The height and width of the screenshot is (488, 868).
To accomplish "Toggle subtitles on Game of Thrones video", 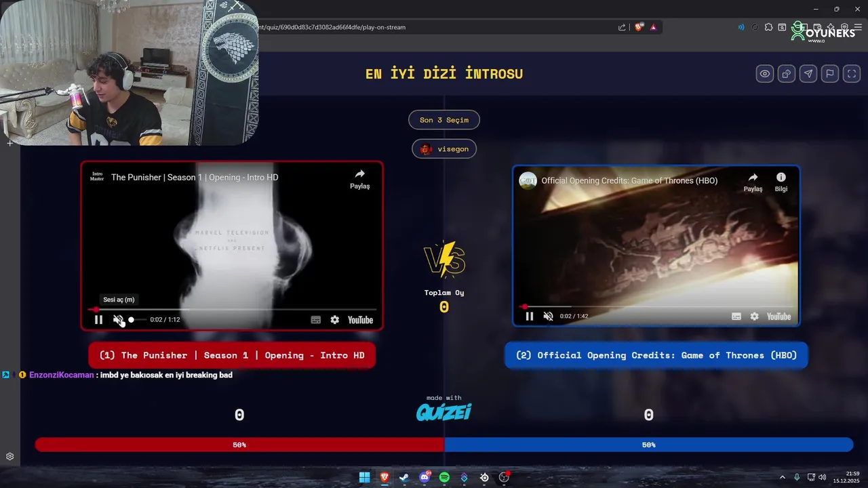I will 736,317.
